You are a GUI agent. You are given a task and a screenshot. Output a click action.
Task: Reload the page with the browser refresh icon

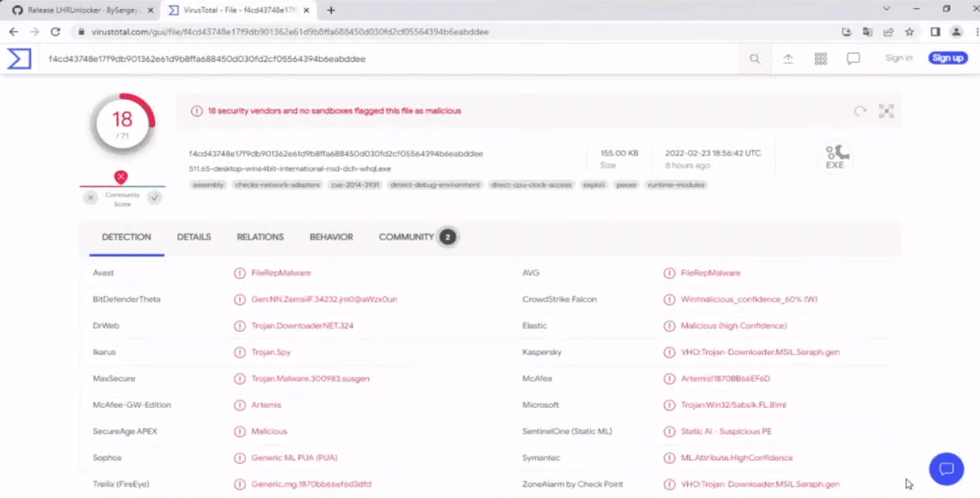point(55,32)
